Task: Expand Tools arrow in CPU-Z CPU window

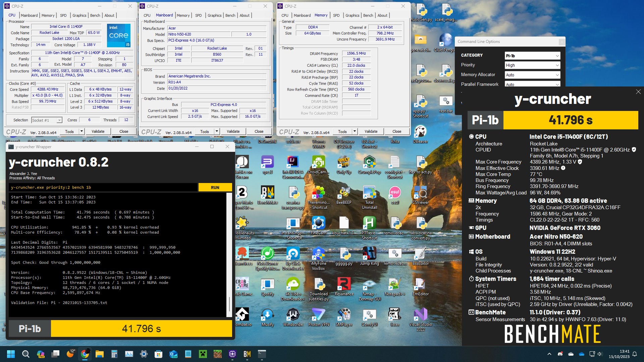Action: click(82, 131)
